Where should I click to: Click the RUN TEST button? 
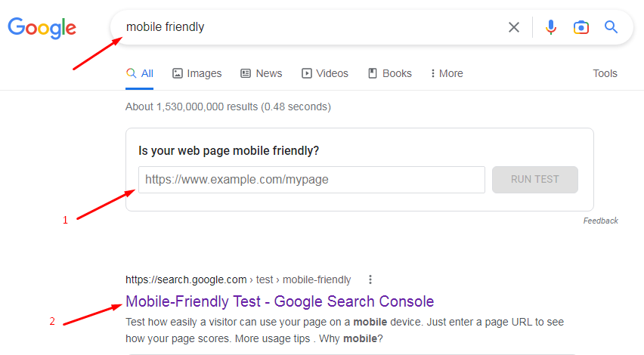[x=534, y=179]
